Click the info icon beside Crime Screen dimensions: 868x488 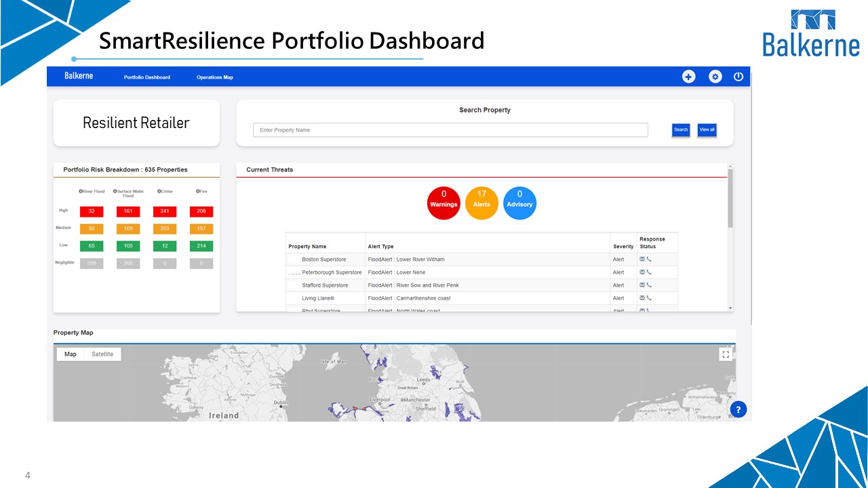pos(159,192)
